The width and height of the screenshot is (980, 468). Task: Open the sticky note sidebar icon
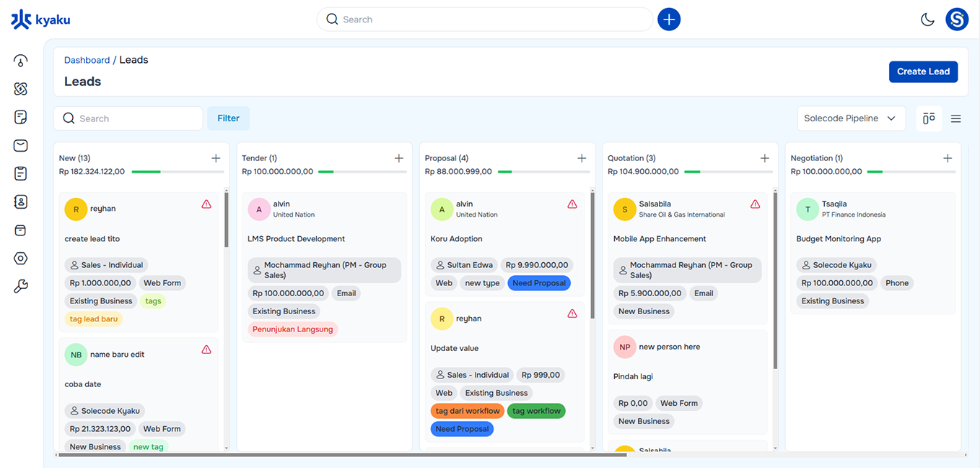(20, 117)
